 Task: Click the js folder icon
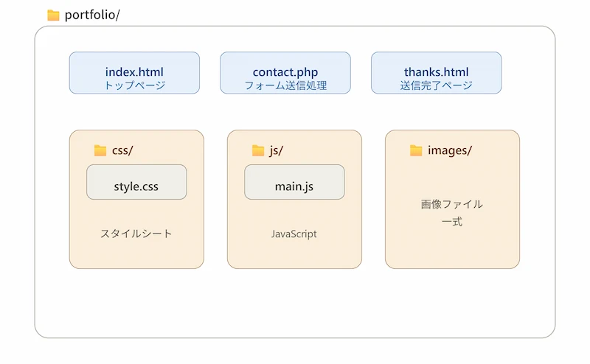click(x=257, y=150)
